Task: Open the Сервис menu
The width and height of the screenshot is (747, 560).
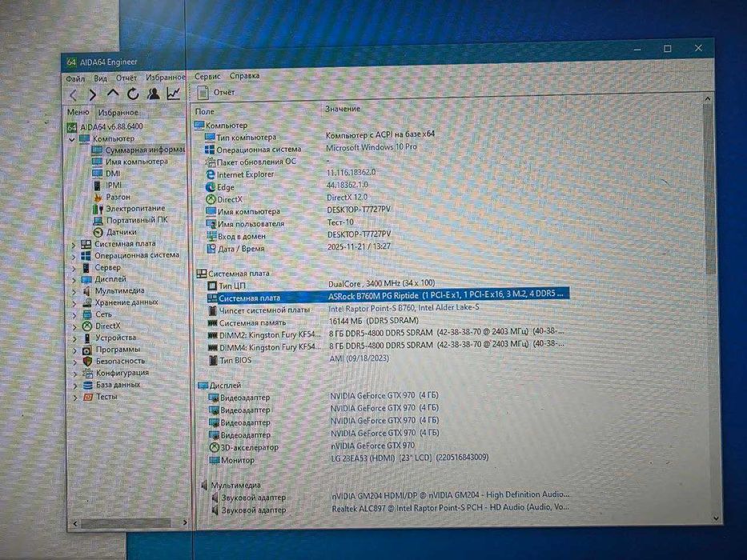Action: point(207,76)
